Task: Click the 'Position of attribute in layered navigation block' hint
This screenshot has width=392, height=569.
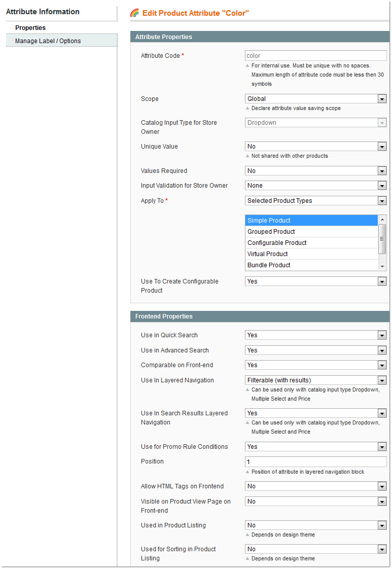Action: (308, 472)
